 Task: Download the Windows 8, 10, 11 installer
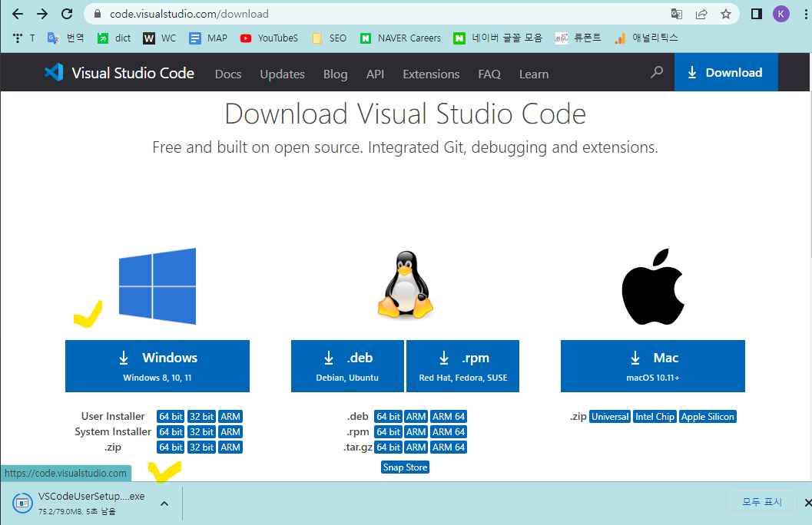point(157,366)
